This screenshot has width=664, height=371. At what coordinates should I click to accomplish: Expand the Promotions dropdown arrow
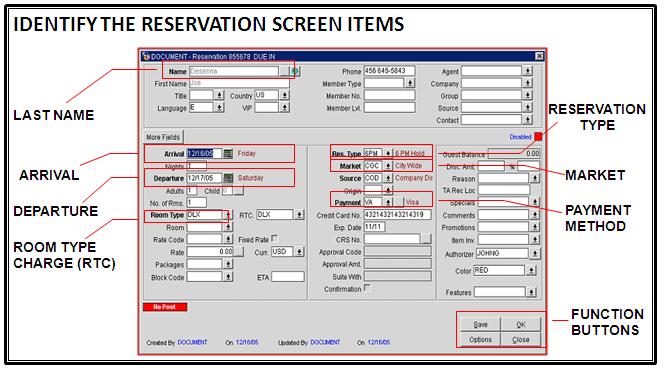click(x=534, y=227)
